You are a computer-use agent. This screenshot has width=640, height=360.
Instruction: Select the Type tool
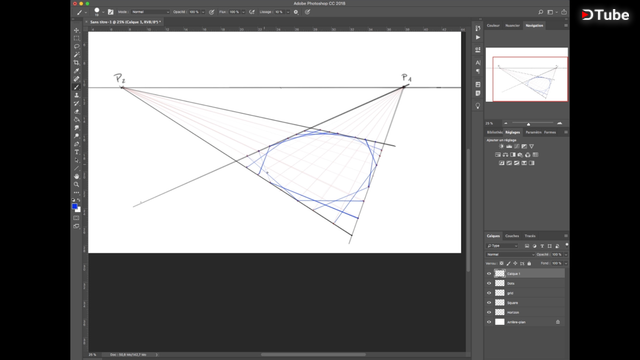(76, 152)
